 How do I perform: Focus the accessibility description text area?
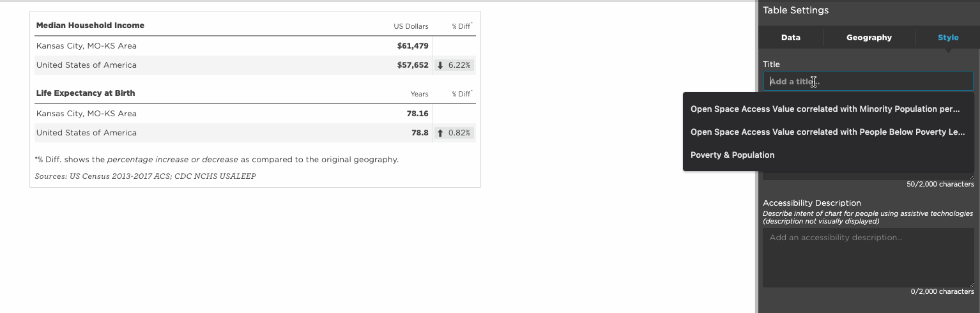tap(868, 257)
